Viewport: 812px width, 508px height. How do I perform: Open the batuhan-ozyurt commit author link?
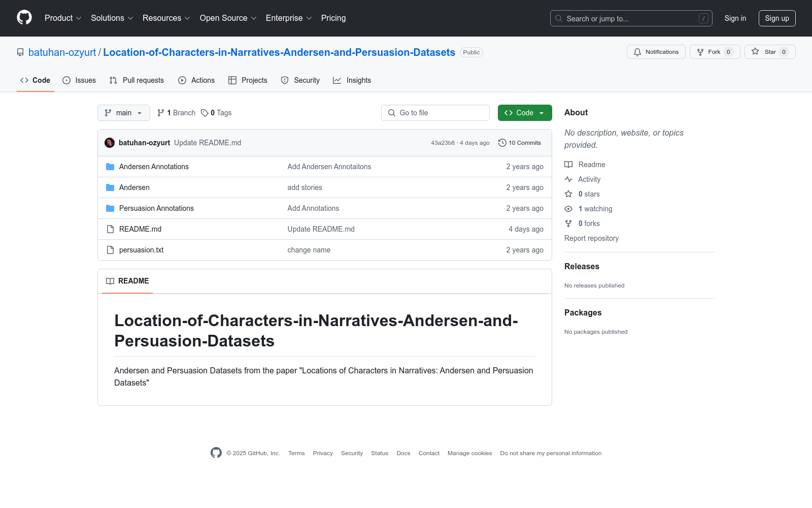coord(144,143)
